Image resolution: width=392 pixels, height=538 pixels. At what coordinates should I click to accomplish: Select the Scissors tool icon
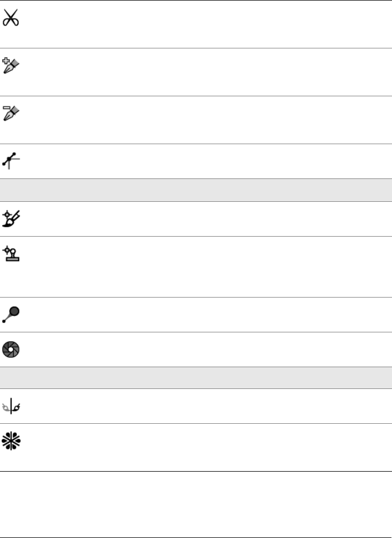click(11, 17)
